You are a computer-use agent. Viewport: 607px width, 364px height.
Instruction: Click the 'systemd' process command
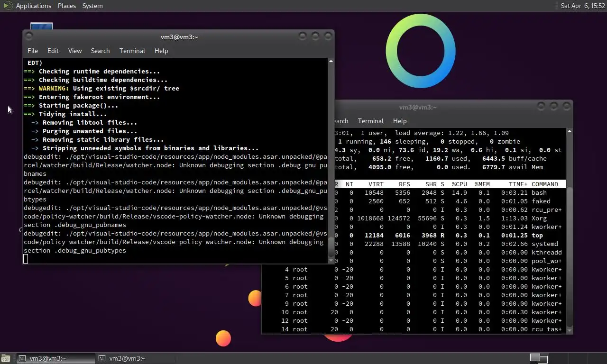tap(545, 244)
